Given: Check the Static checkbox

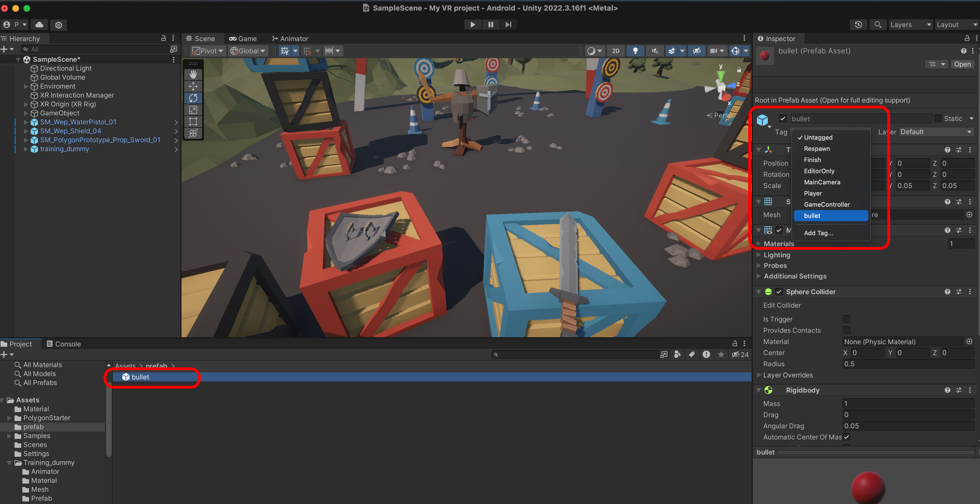Looking at the screenshot, I should coord(938,118).
